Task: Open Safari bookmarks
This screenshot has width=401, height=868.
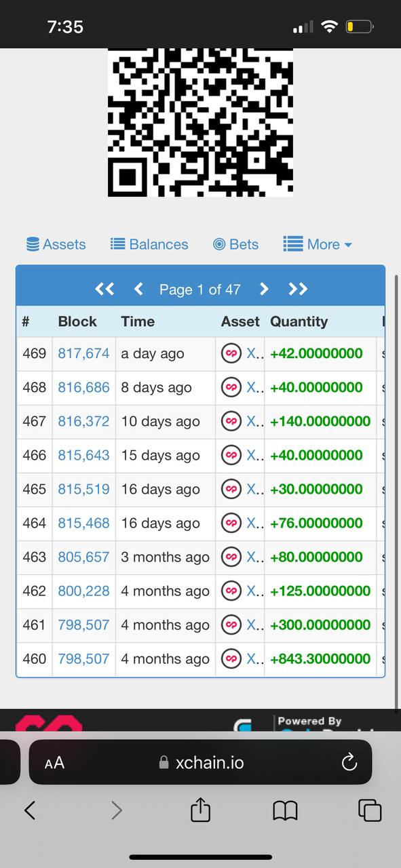Action: [285, 810]
